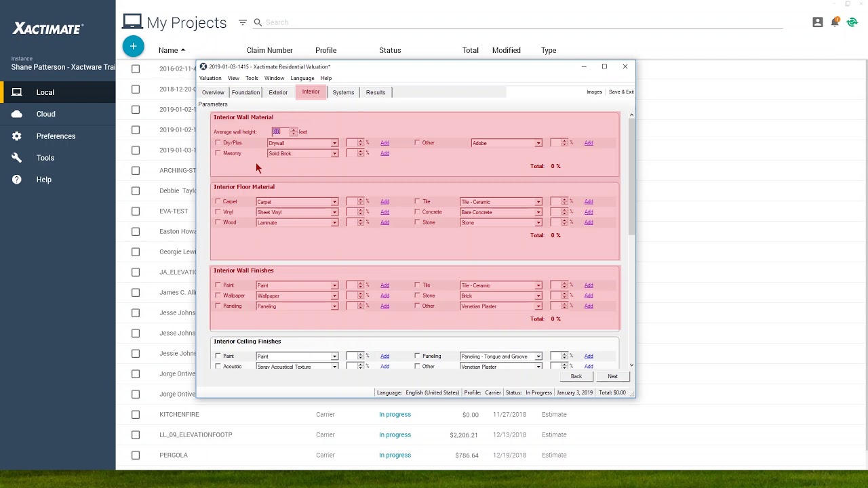Viewport: 868px width, 488px height.
Task: Enable the Masonry wall material checkbox
Action: tap(218, 153)
